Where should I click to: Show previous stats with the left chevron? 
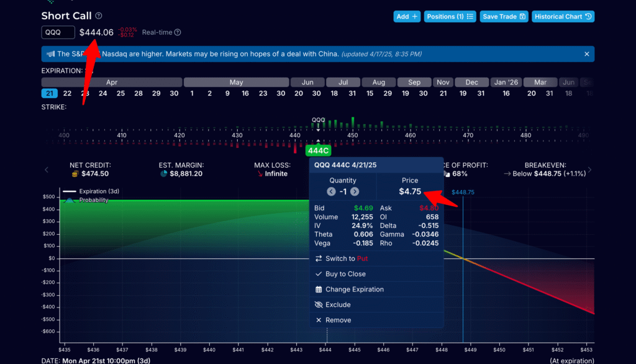[47, 170]
